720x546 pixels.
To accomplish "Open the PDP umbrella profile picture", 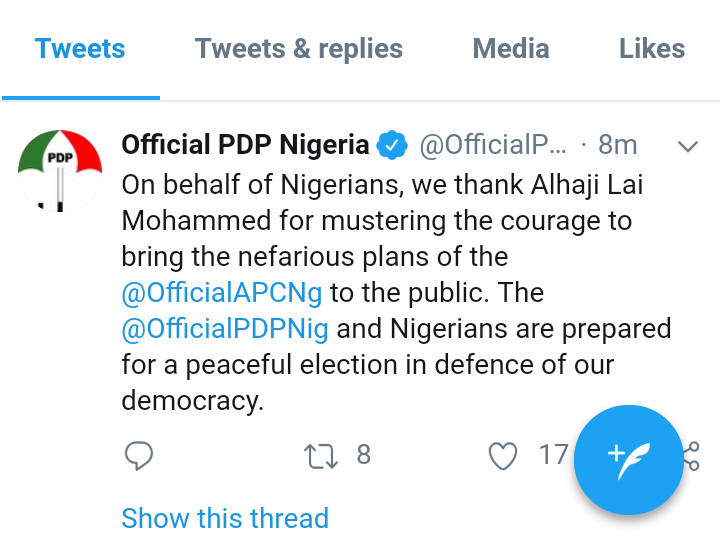I will pos(60,169).
